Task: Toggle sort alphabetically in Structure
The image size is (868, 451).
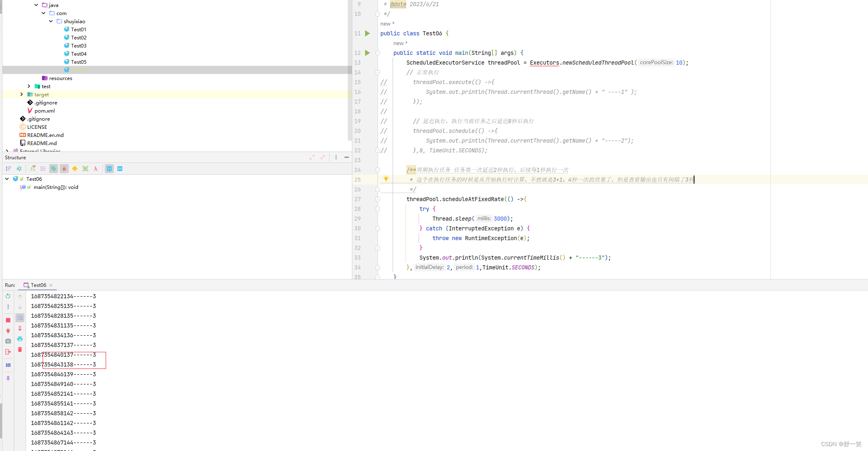Action: [19, 169]
